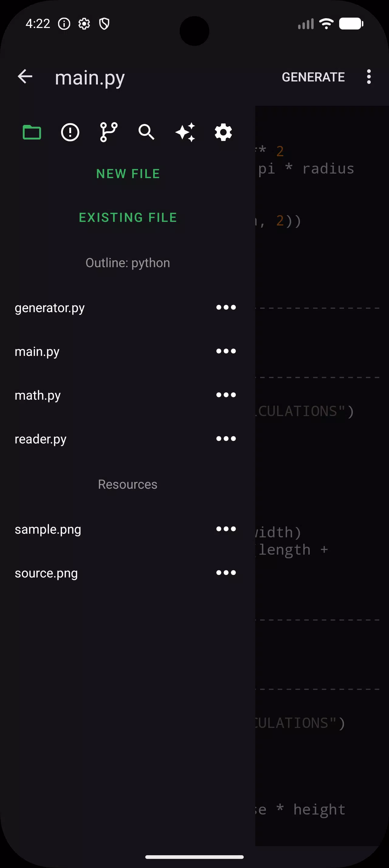The height and width of the screenshot is (868, 389).
Task: Open the files folder panel icon
Action: tap(32, 132)
